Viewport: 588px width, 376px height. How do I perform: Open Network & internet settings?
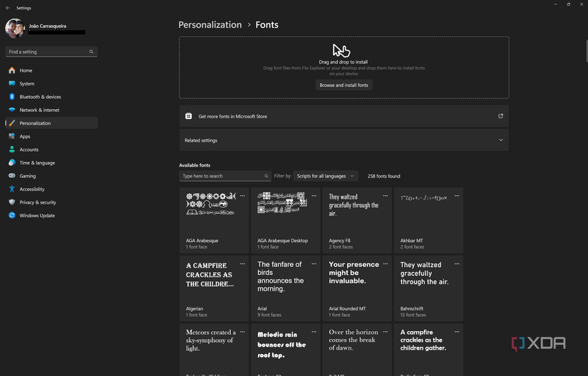(x=51, y=110)
